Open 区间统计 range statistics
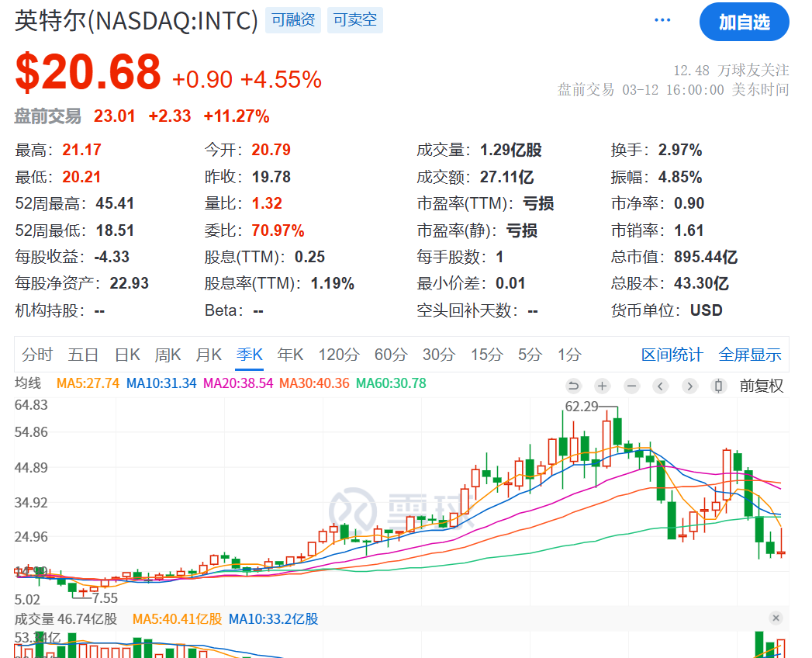The height and width of the screenshot is (658, 812). [672, 355]
